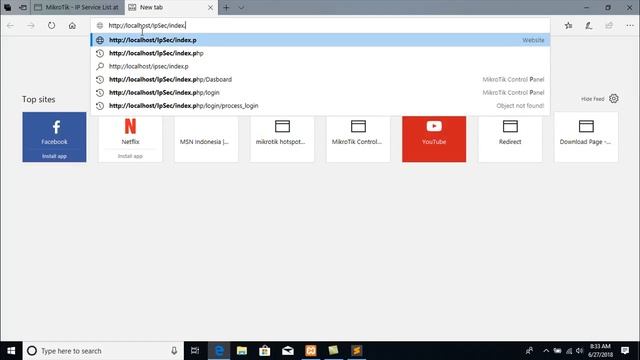Click the Cortana search box
Screen dimensions: 640x360
(x=103, y=351)
